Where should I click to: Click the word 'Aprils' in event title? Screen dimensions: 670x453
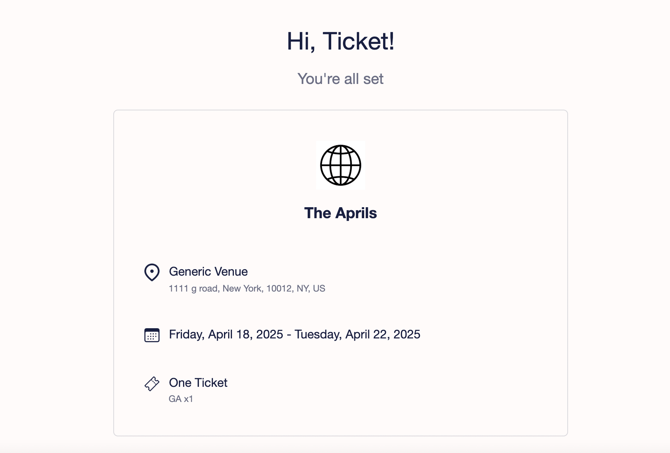click(356, 213)
